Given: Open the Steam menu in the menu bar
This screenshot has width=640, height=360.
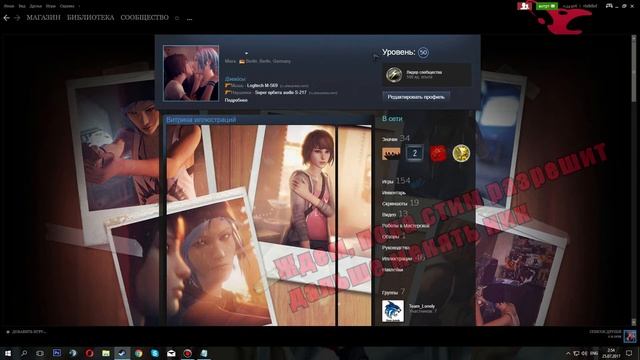Looking at the screenshot, I should point(9,6).
